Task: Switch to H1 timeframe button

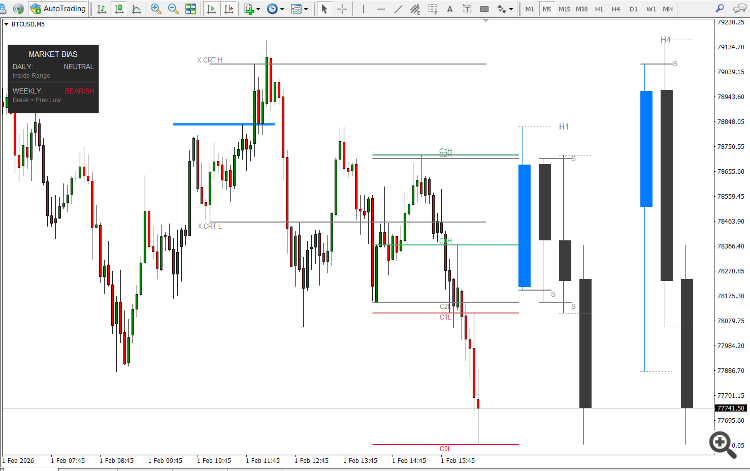Action: (599, 9)
